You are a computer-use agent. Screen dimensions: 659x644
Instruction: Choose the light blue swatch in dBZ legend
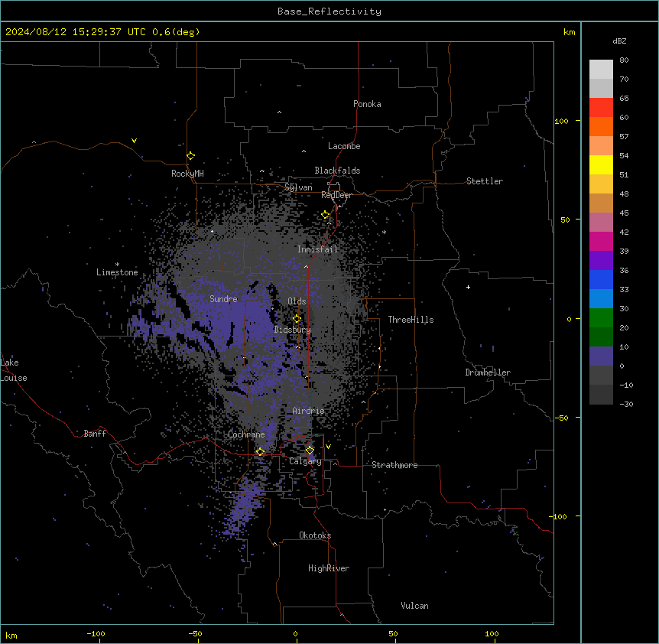(601, 298)
